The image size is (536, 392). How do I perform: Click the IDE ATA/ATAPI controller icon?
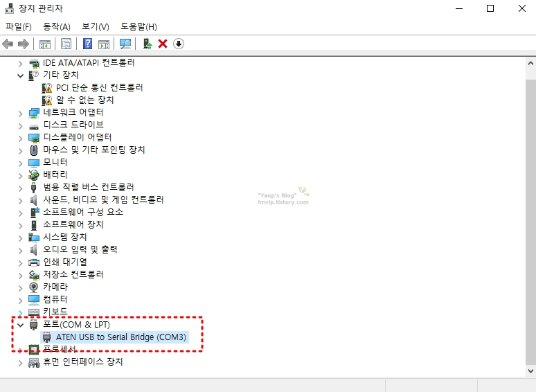(34, 63)
